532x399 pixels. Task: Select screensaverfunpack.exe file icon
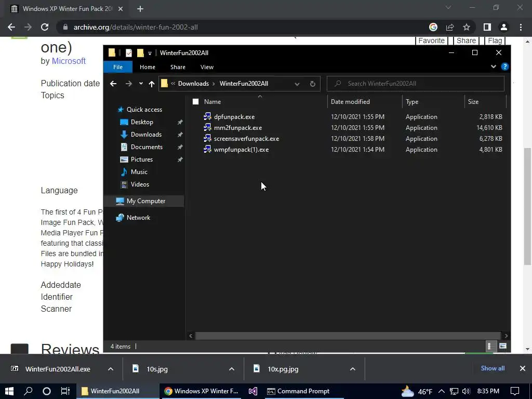(207, 138)
